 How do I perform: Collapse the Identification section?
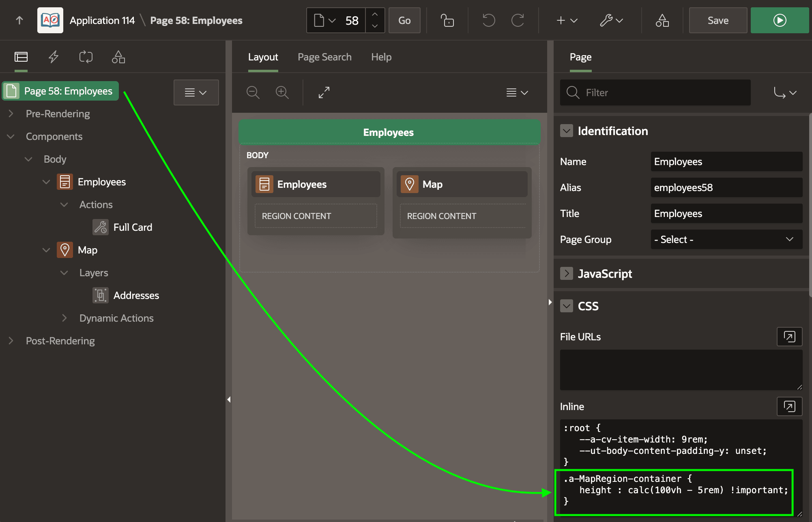[x=566, y=131]
